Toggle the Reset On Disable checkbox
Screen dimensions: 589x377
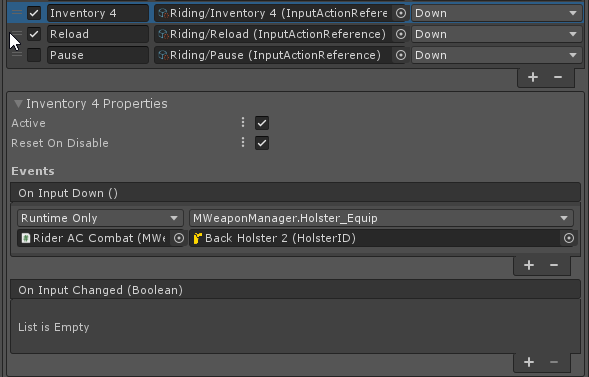(x=262, y=143)
